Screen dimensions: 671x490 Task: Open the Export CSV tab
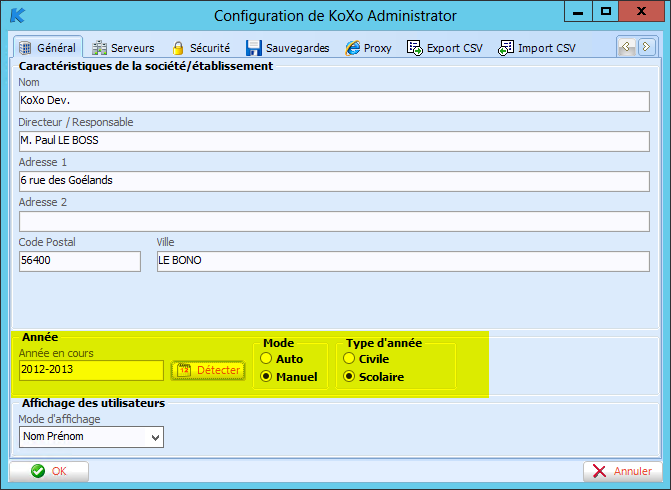click(445, 48)
